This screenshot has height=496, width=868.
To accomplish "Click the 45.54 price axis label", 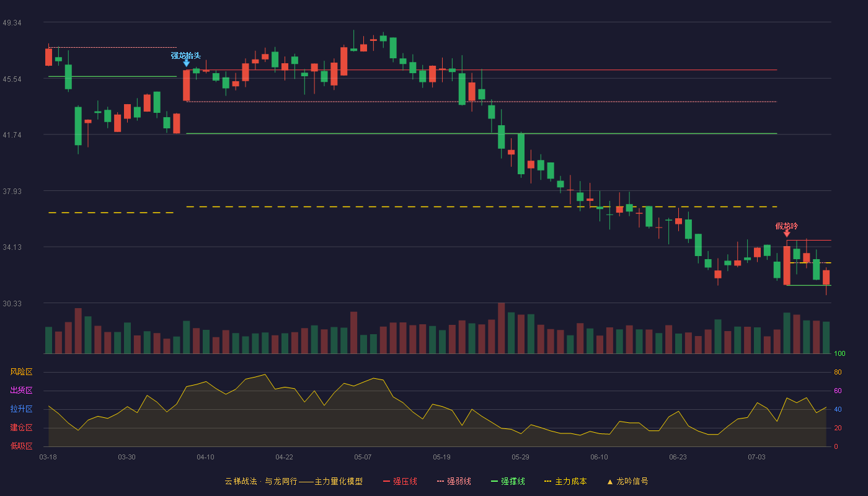I will coord(12,79).
